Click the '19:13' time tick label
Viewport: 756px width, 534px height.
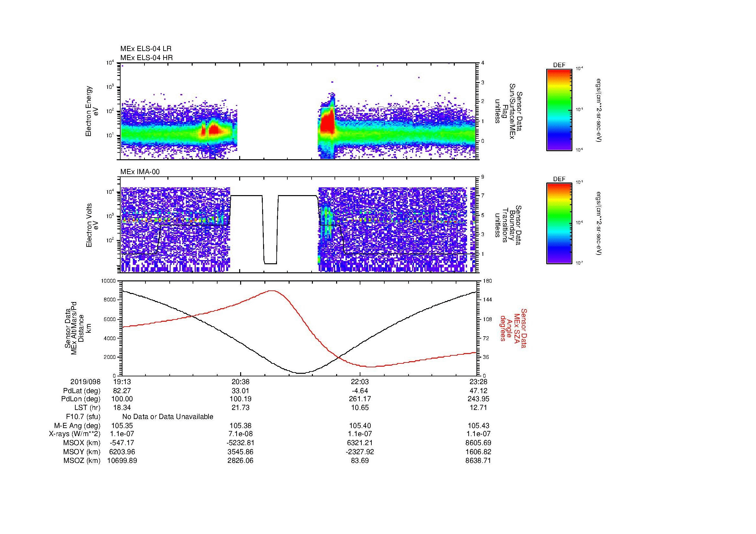(122, 382)
